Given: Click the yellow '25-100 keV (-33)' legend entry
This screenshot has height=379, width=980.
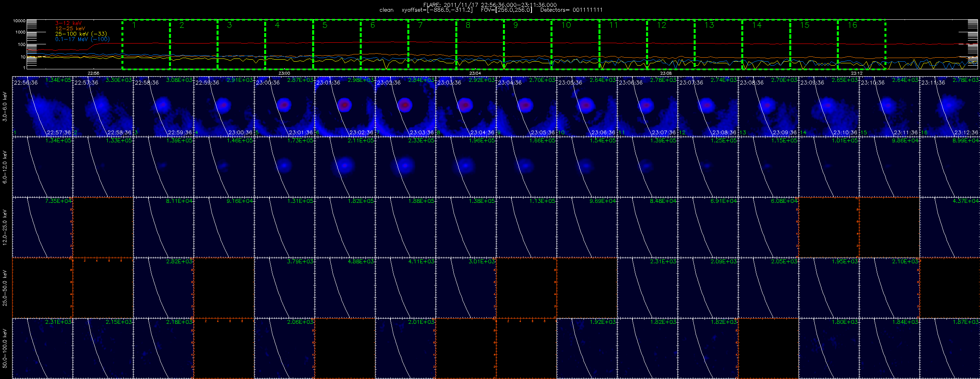Looking at the screenshot, I should click(x=81, y=34).
